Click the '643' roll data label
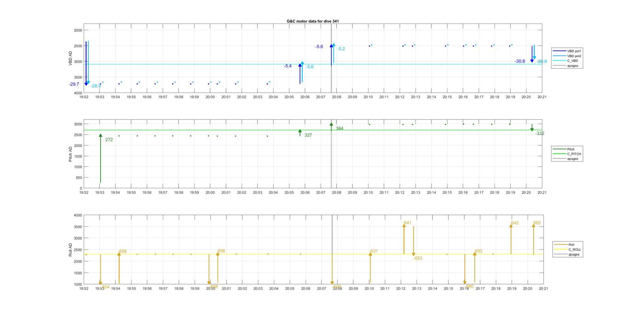This screenshot has width=644, height=319. [515, 223]
